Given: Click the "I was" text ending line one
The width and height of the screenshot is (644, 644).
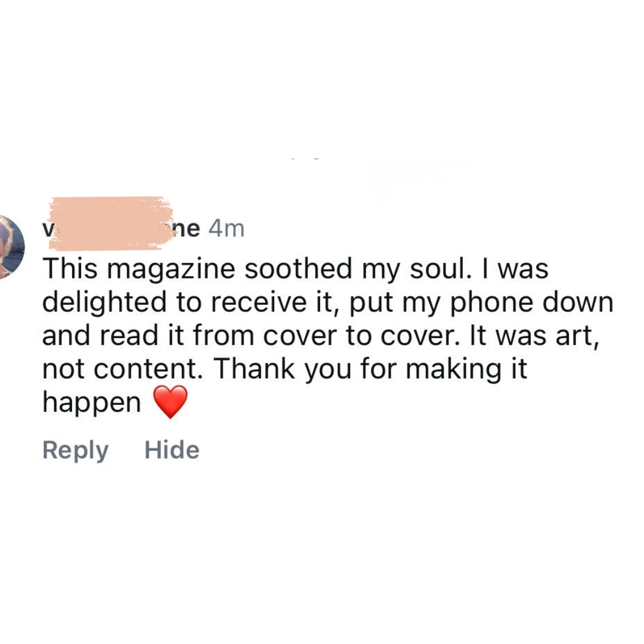Looking at the screenshot, I should point(515,269).
